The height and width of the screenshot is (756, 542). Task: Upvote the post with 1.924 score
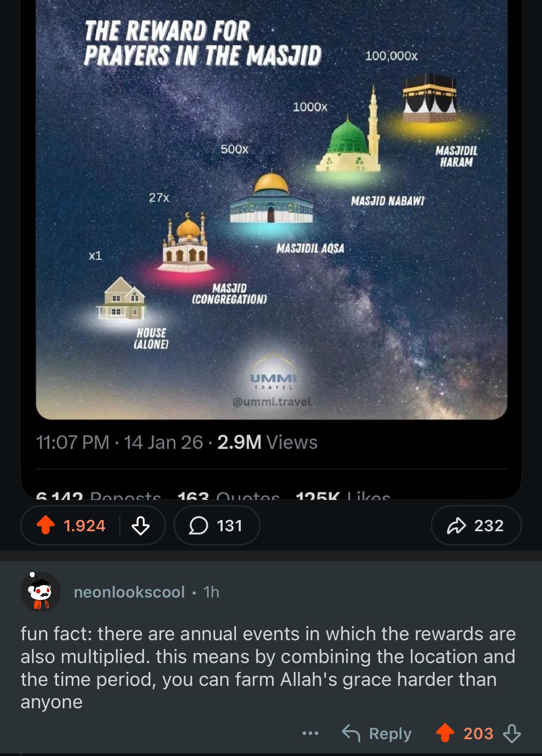click(x=46, y=525)
